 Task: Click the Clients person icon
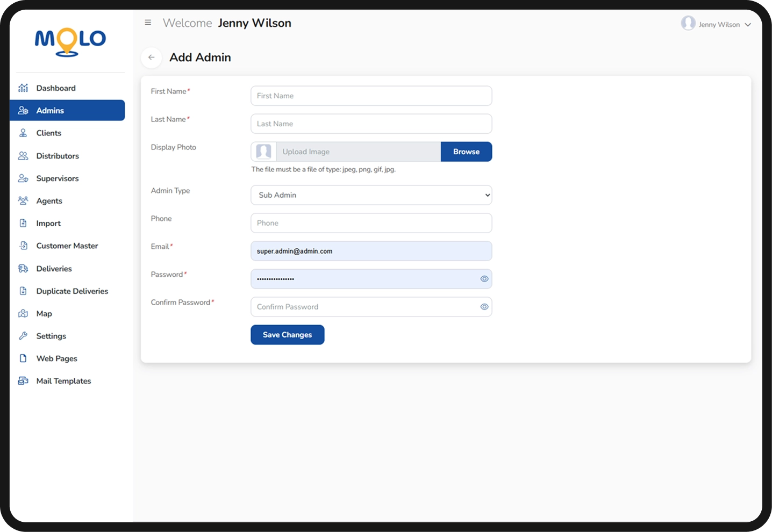click(x=23, y=133)
